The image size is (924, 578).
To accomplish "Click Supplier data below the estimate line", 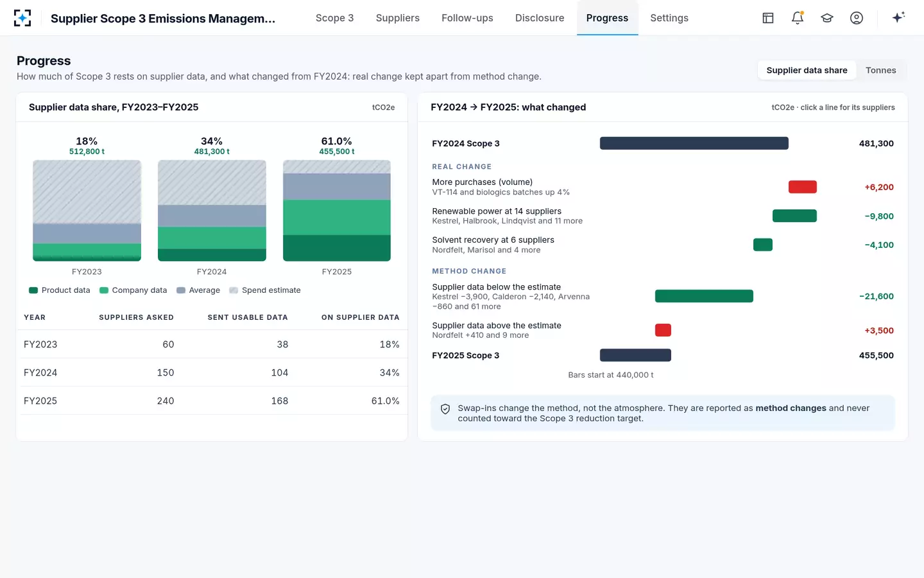I will point(663,296).
